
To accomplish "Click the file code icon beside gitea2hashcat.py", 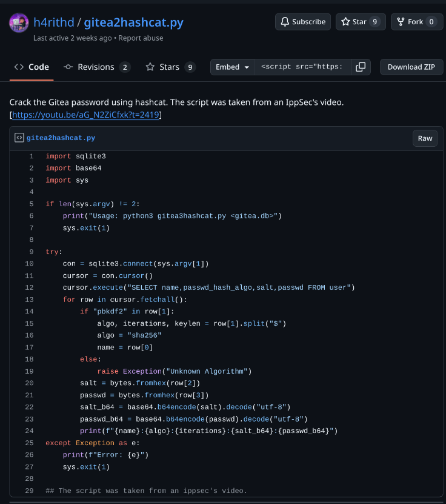I will tap(19, 138).
